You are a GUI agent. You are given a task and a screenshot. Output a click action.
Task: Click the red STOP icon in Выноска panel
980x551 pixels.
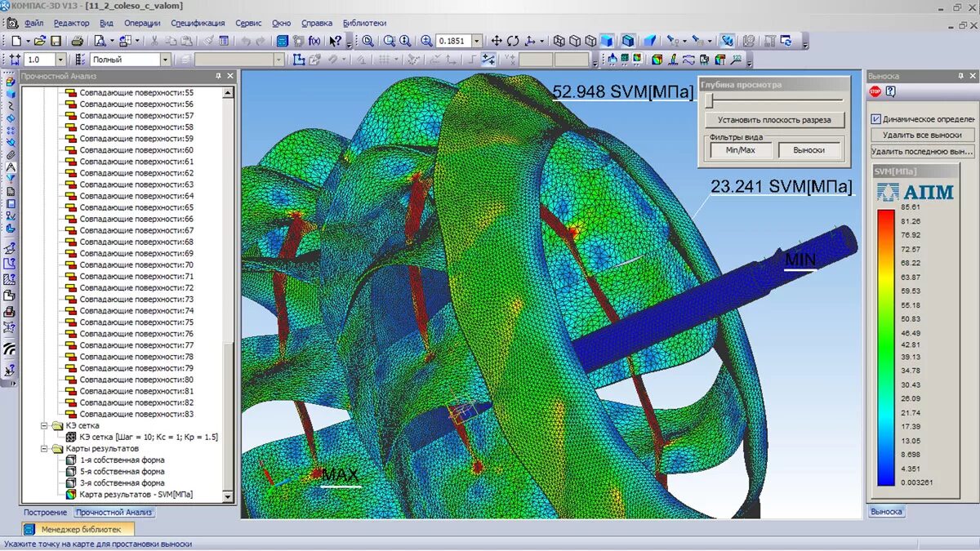tap(875, 91)
